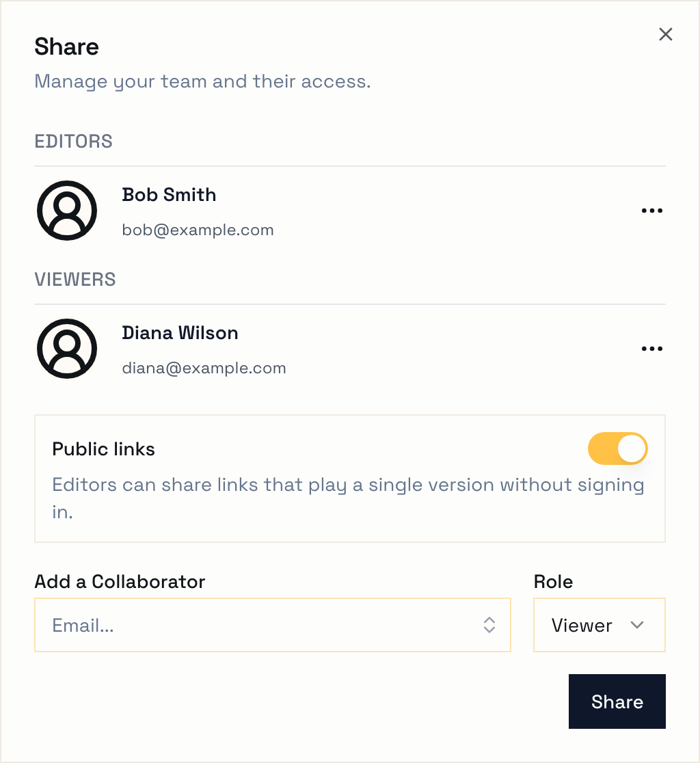The width and height of the screenshot is (700, 763).
Task: Click Diana Wilson's avatar icon
Action: (67, 349)
